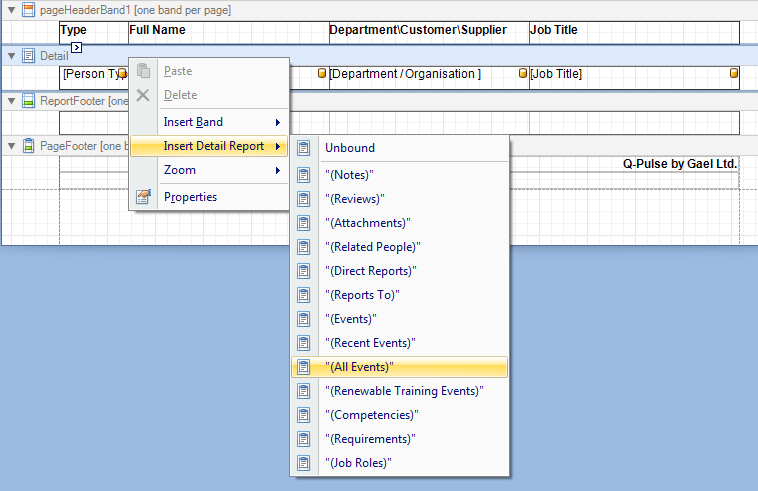
Task: Choose Delete from context menu
Action: coord(209,95)
